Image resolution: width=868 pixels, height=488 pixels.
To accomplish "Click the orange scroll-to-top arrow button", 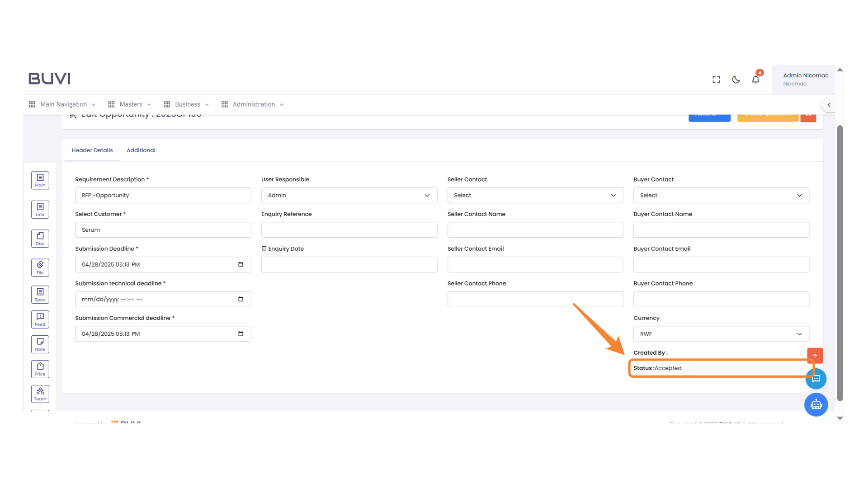I will pos(815,356).
